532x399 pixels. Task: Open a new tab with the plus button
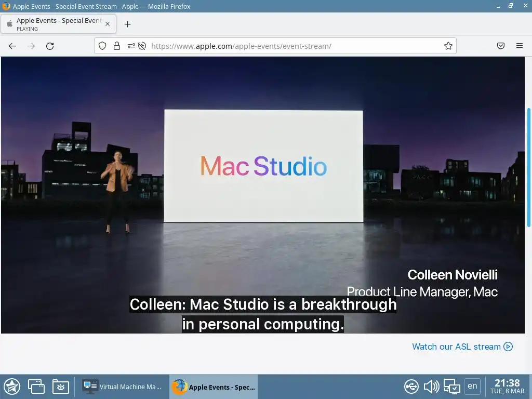point(128,24)
